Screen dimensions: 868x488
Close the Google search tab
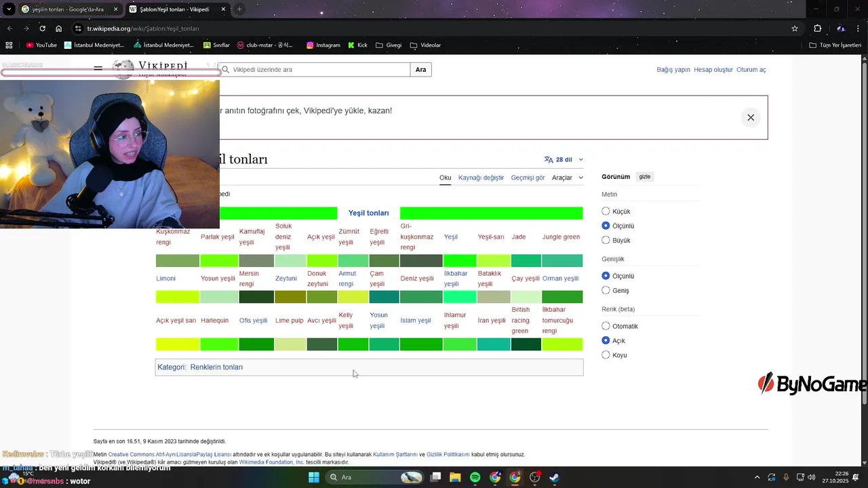pyautogui.click(x=115, y=9)
